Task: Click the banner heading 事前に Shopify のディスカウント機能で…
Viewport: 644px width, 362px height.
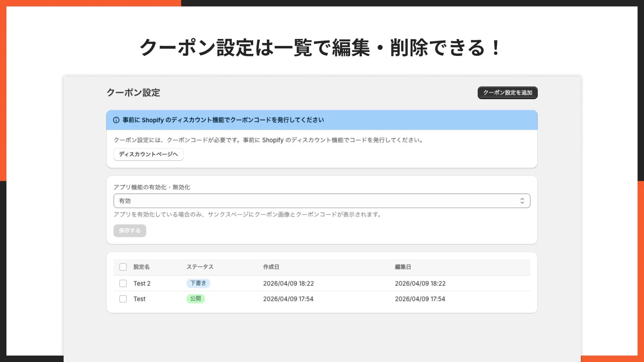Action: coord(223,120)
